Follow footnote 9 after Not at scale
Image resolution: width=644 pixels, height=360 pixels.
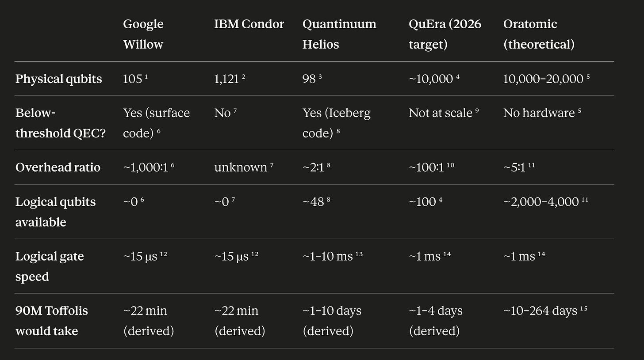point(477,111)
